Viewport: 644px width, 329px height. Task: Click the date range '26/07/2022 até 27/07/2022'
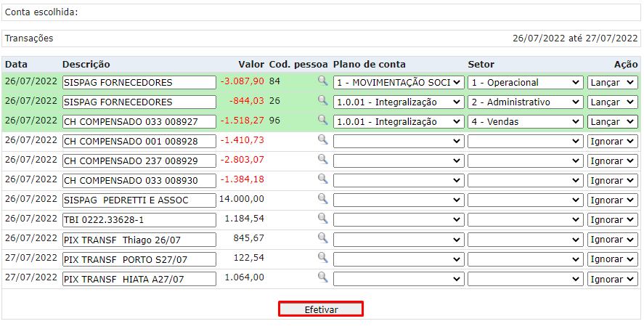(x=575, y=38)
